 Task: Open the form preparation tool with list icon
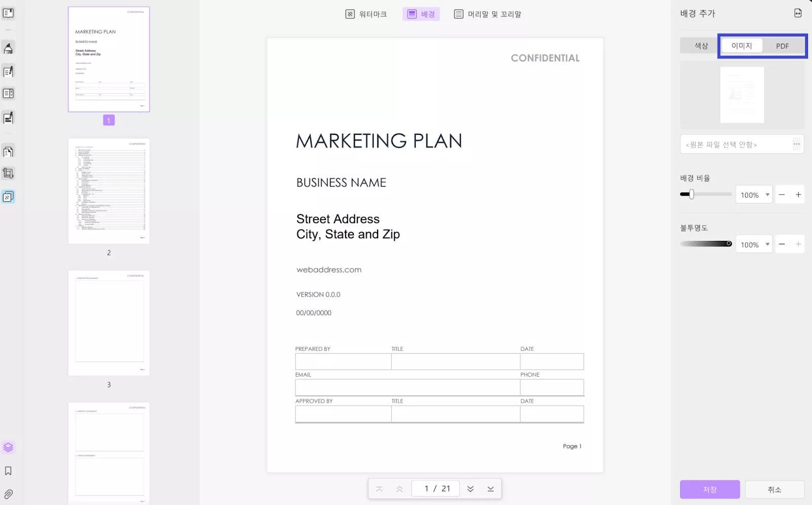click(x=8, y=94)
